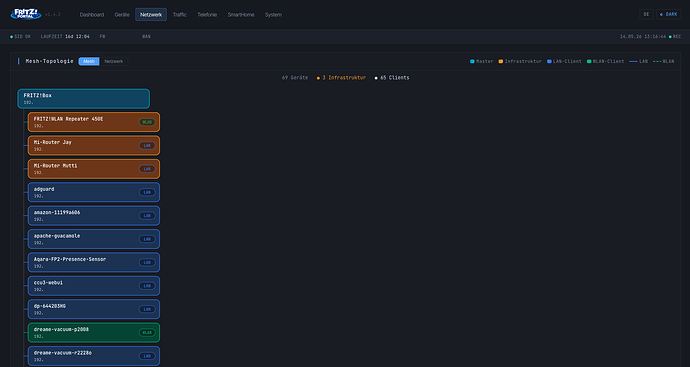The height and width of the screenshot is (367, 690).
Task: Select the Mesh view toggle
Action: (x=89, y=61)
